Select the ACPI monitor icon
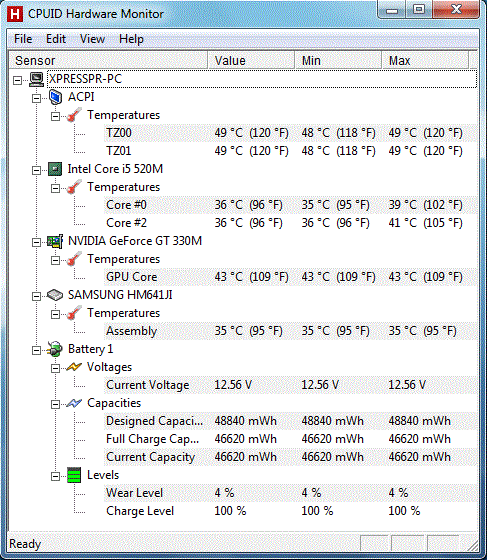 (x=55, y=97)
